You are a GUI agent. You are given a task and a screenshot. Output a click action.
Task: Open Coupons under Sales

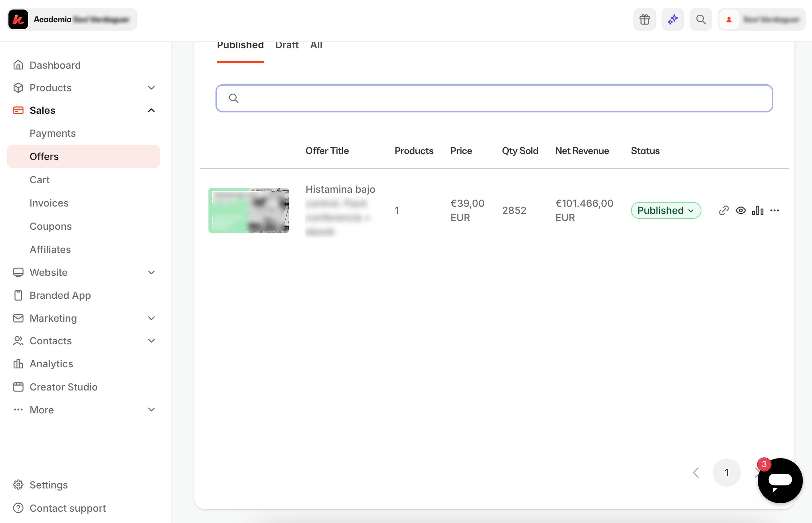[51, 226]
